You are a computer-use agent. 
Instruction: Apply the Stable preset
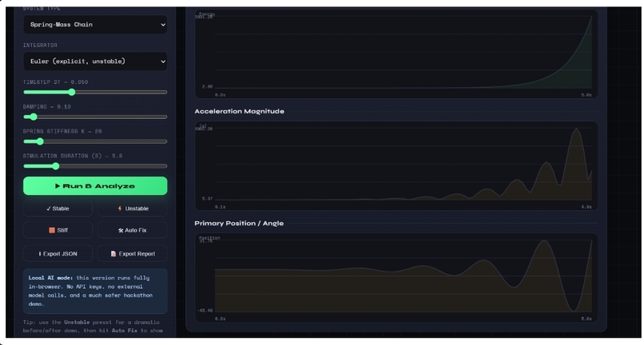point(58,208)
